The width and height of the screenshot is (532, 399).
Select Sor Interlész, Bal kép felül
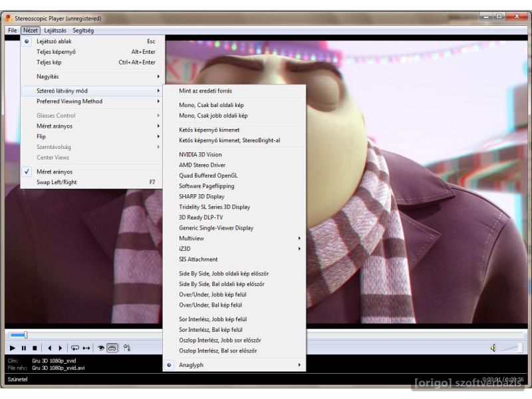(x=234, y=330)
